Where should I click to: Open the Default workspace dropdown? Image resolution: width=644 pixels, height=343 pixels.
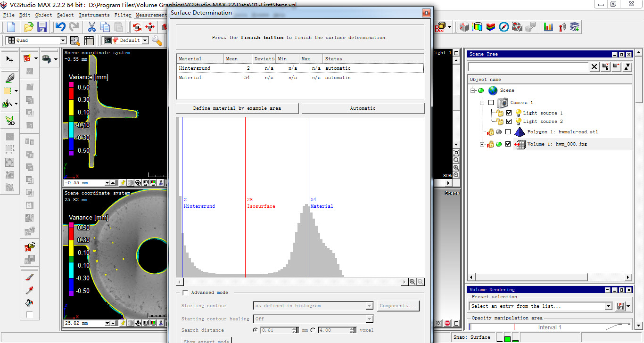[x=145, y=41]
